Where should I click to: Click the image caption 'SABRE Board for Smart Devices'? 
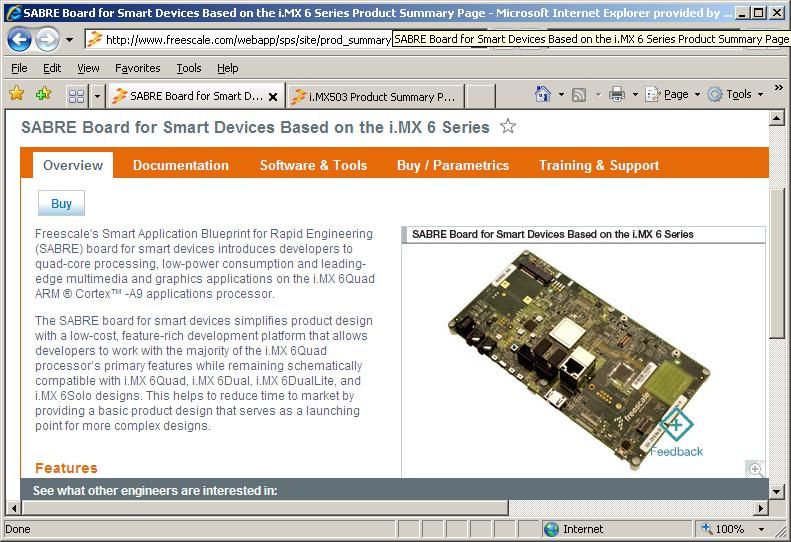(x=552, y=234)
